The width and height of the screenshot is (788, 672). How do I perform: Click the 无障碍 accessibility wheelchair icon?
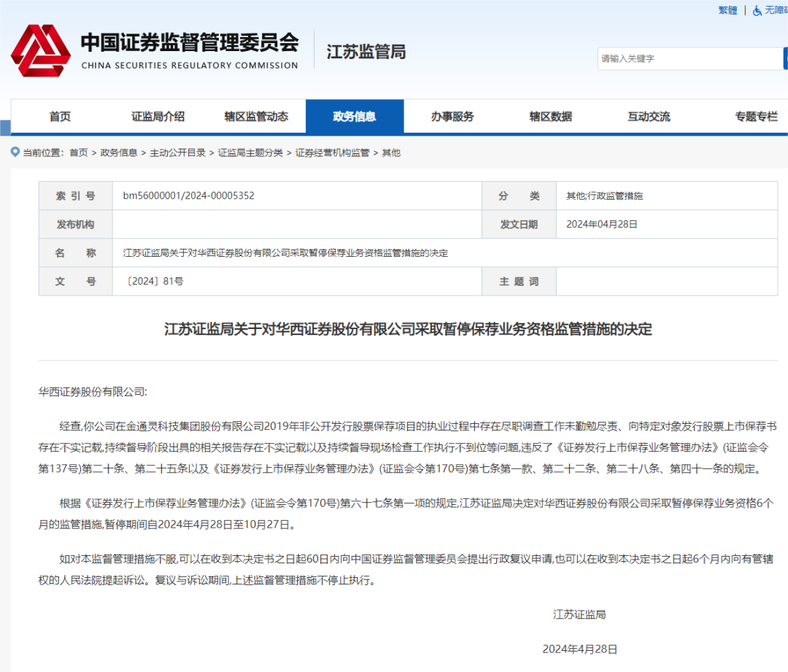(x=759, y=10)
